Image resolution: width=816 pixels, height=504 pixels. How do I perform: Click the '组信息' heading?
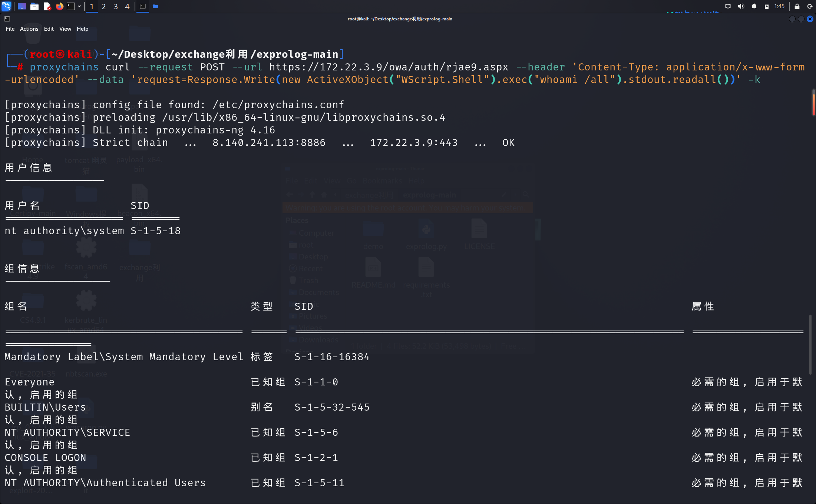coord(22,269)
